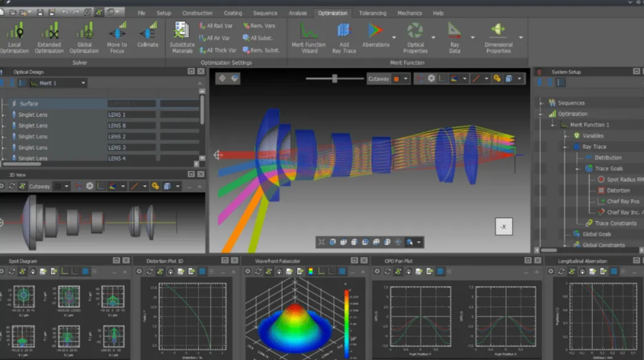
Task: Collapse the Trace Goals node
Action: click(578, 169)
